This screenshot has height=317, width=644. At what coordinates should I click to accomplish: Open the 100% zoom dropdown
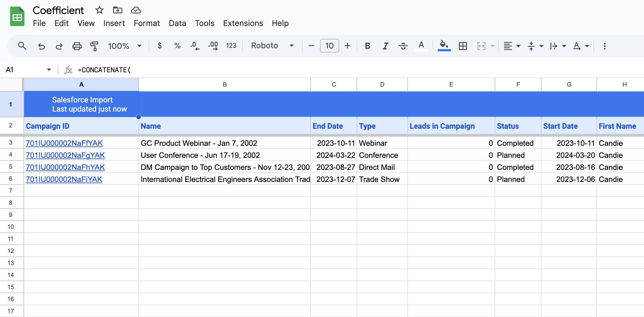tap(125, 46)
